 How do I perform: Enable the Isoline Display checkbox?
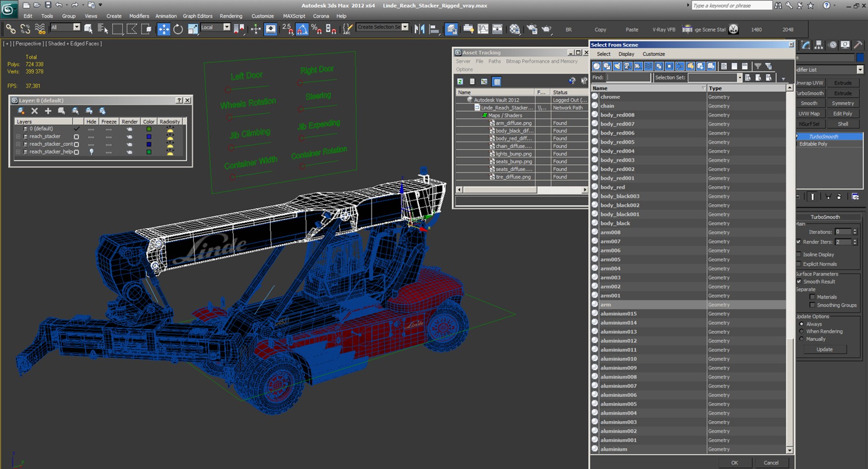799,254
